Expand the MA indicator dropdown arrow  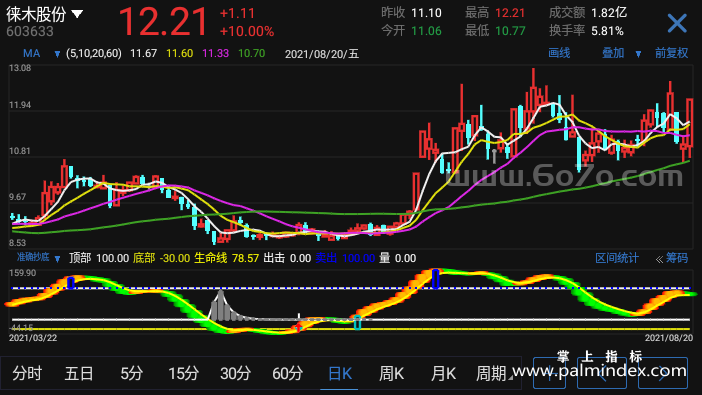click(57, 54)
